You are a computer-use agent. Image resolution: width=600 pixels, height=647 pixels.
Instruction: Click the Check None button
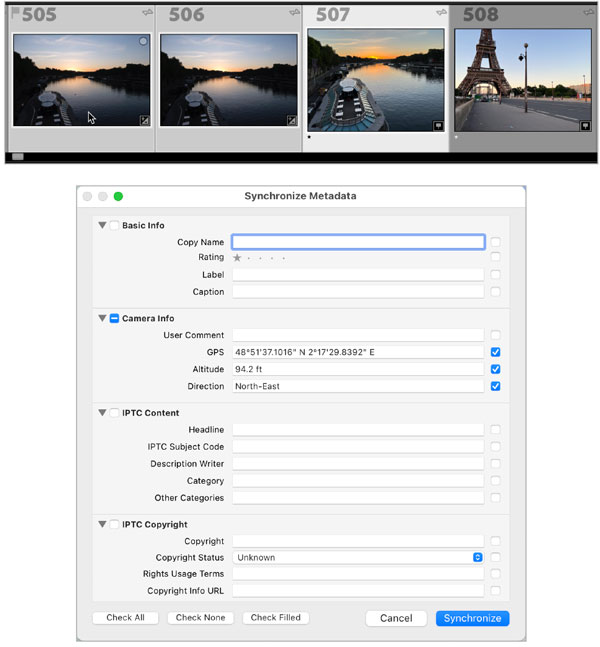pyautogui.click(x=201, y=618)
